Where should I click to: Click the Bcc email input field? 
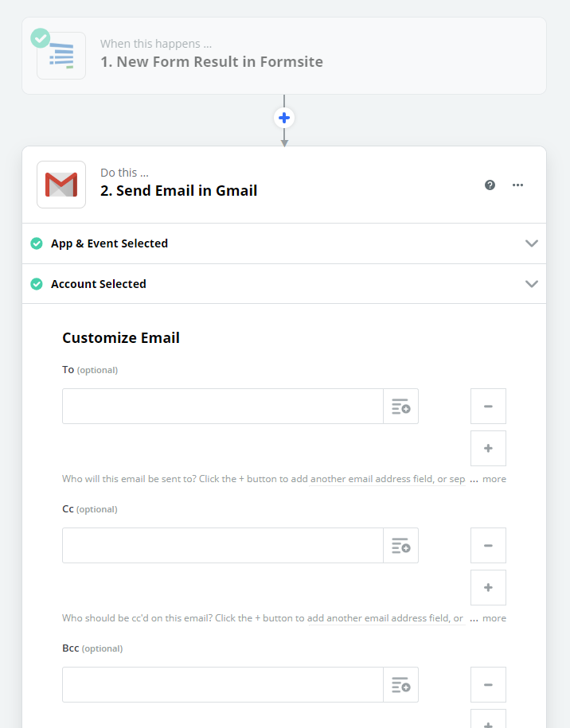(223, 685)
